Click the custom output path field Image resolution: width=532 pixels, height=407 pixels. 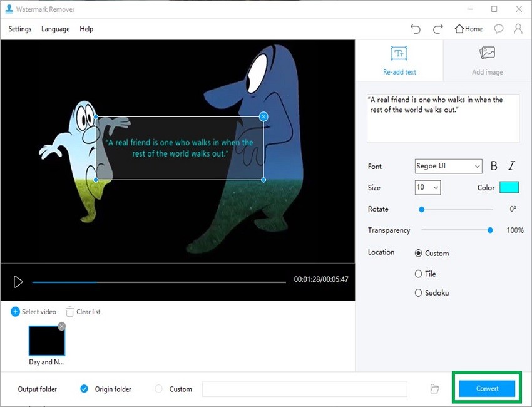(305, 389)
